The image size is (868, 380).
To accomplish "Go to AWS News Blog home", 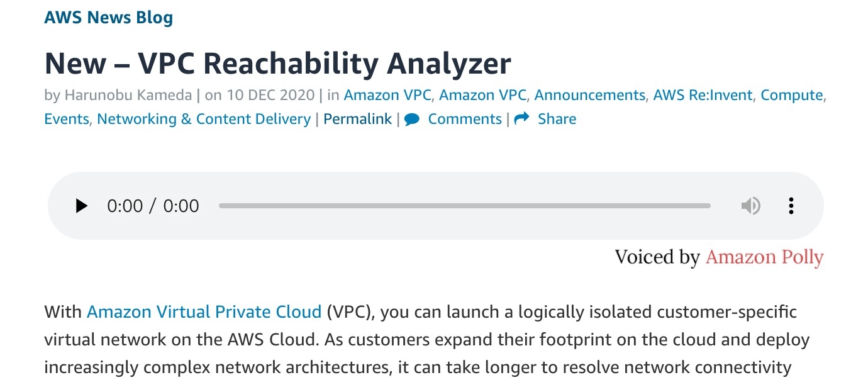I will 108,18.
